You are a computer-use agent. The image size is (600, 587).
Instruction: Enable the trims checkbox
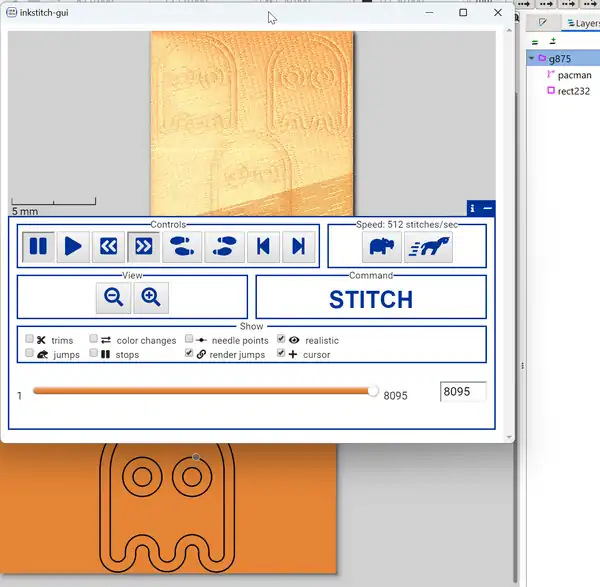tap(30, 340)
